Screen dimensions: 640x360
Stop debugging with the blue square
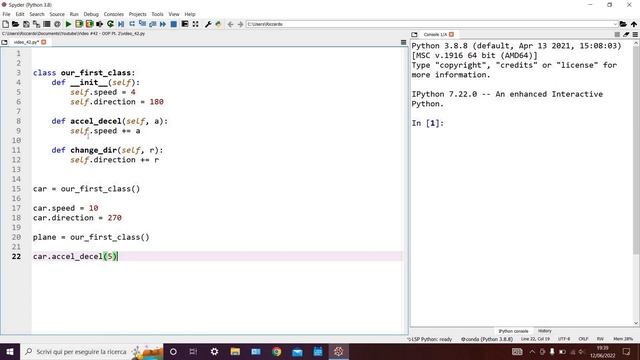173,24
